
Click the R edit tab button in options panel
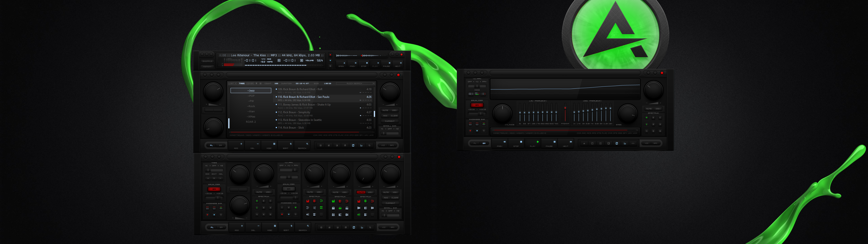[x=214, y=178]
